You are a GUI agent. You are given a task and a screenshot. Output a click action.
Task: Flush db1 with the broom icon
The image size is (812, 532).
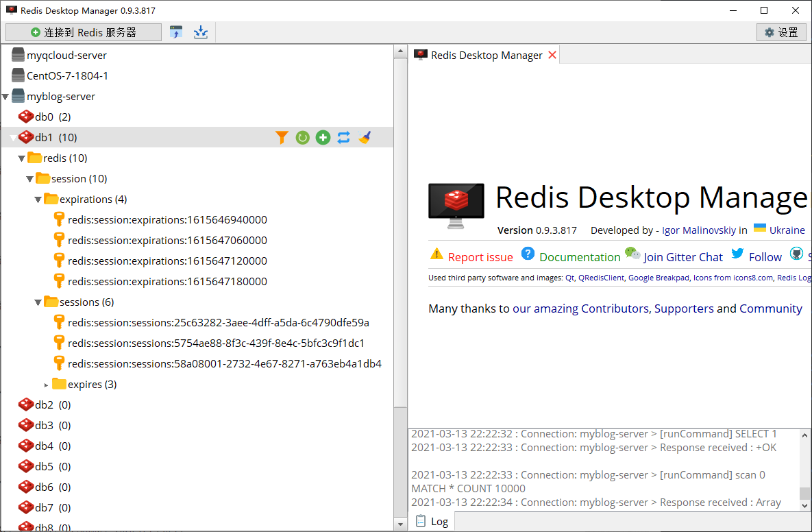365,137
